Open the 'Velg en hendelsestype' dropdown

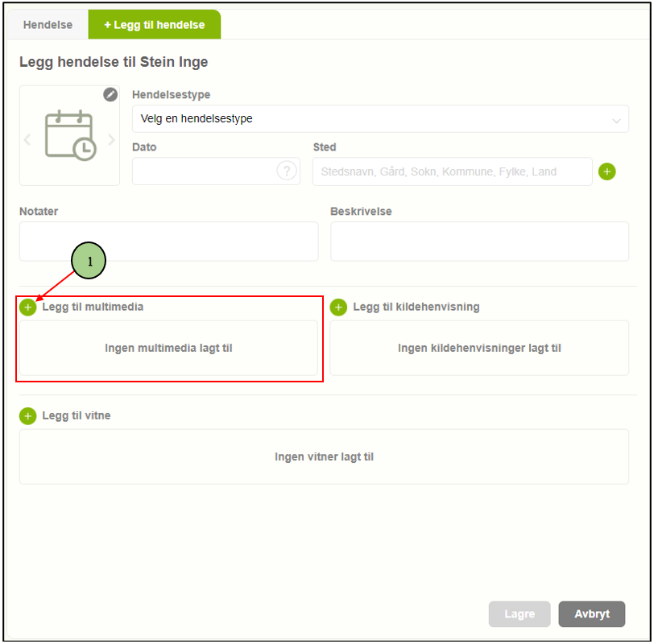click(380, 119)
